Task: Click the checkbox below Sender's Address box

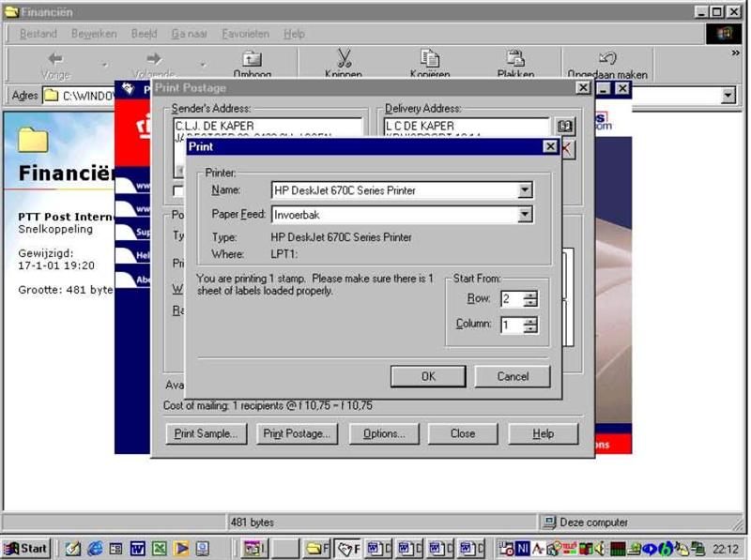Action: pyautogui.click(x=178, y=191)
